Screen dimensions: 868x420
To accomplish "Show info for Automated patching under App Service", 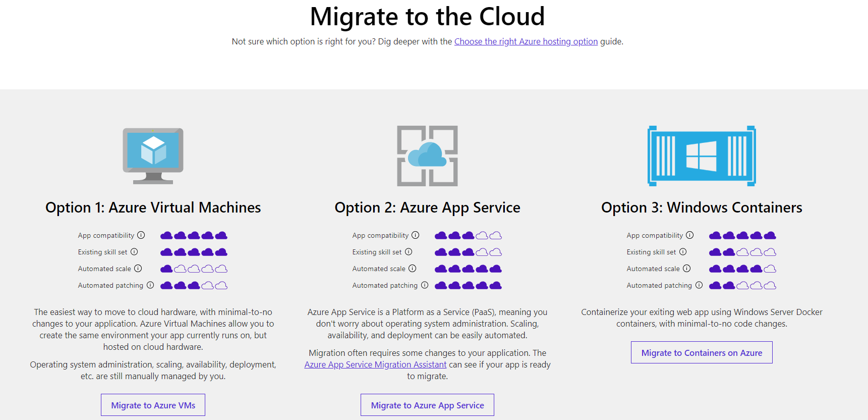I will 425,285.
